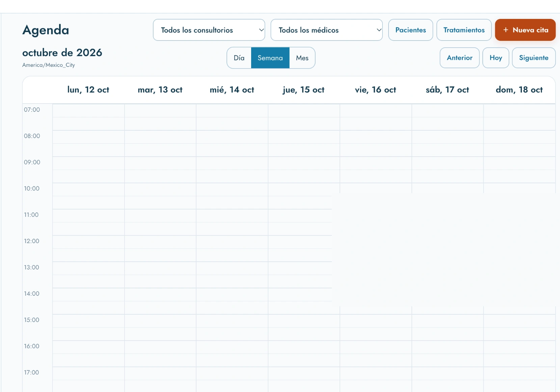
Task: Click the 12:00 time label
Action: [31, 241]
